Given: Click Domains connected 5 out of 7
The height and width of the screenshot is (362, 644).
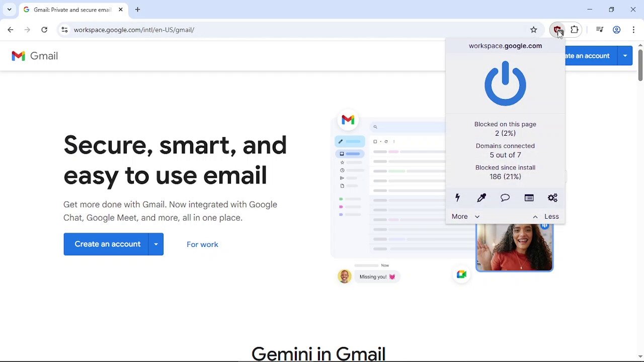Looking at the screenshot, I should click(x=505, y=150).
